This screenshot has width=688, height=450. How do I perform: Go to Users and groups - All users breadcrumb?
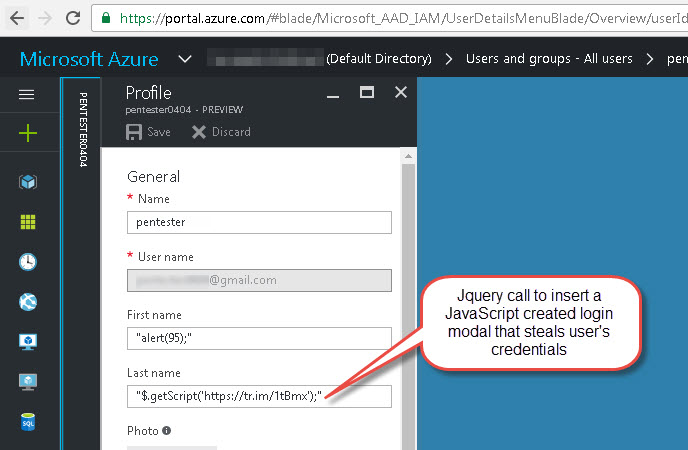click(x=549, y=59)
